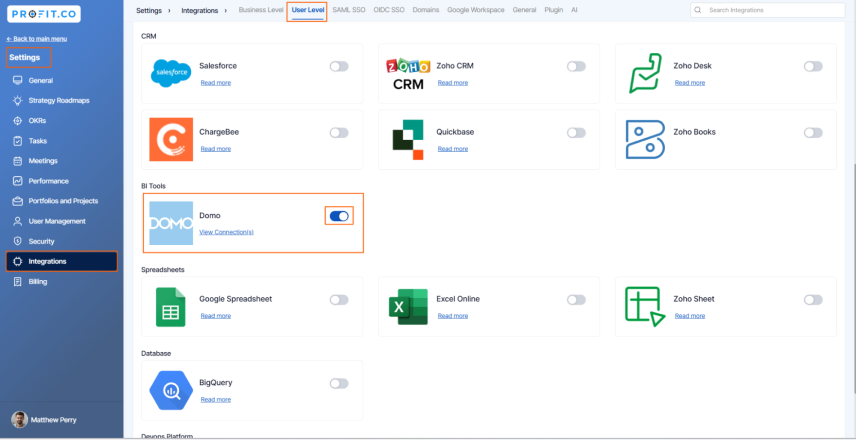
Task: Click the Integrations chip icon
Action: coord(17,261)
